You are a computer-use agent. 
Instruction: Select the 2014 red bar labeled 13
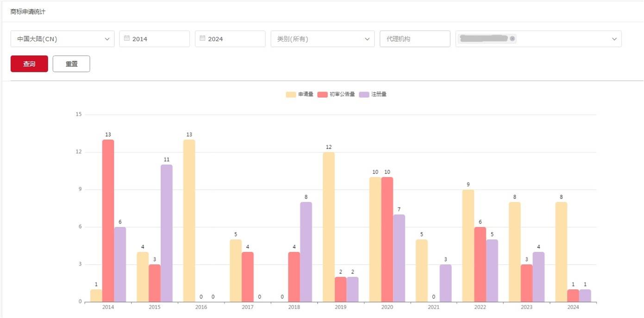tap(108, 221)
